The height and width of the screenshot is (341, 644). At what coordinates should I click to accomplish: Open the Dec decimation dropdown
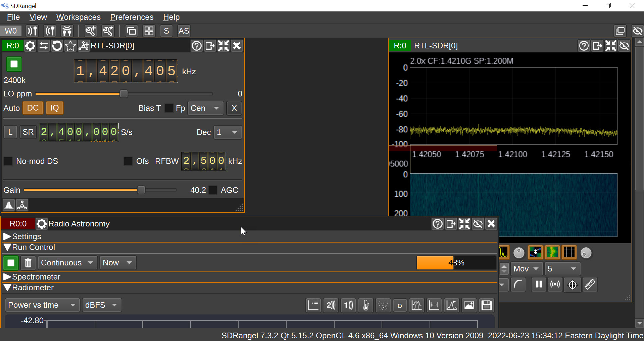coord(228,132)
